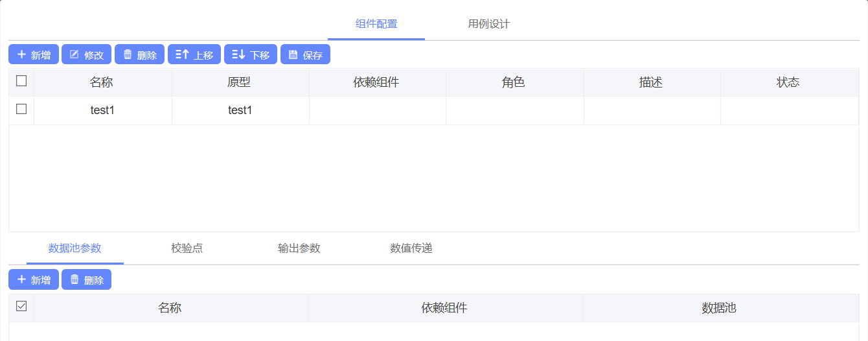Check the checkbox for test1 row
This screenshot has height=341, width=868.
21,109
